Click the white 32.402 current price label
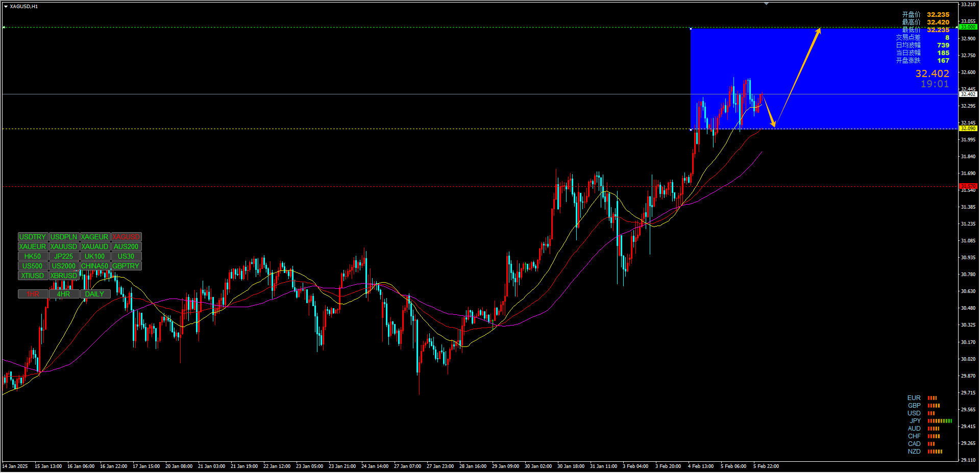This screenshot has width=980, height=473. 968,94
